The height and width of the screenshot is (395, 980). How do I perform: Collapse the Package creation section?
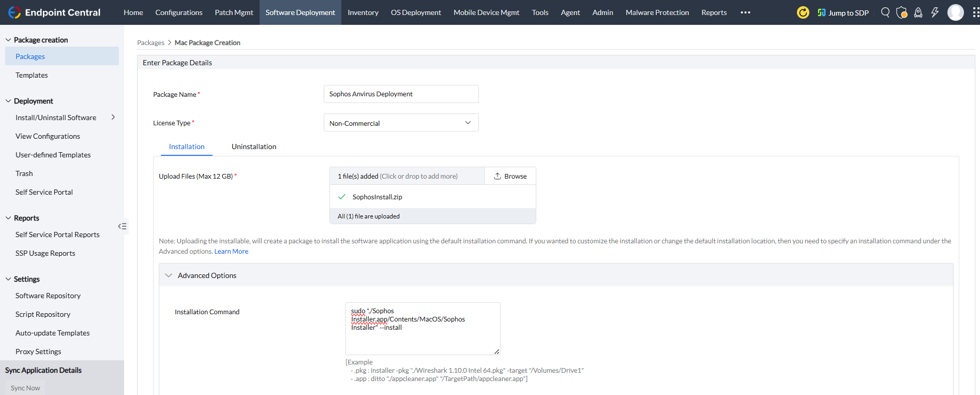[x=8, y=40]
